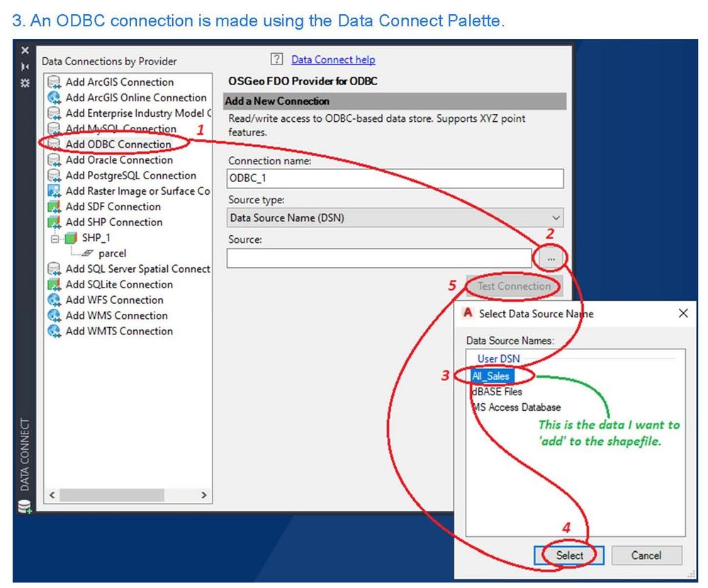
Task: Click the WFS Connection globe icon
Action: (x=54, y=300)
